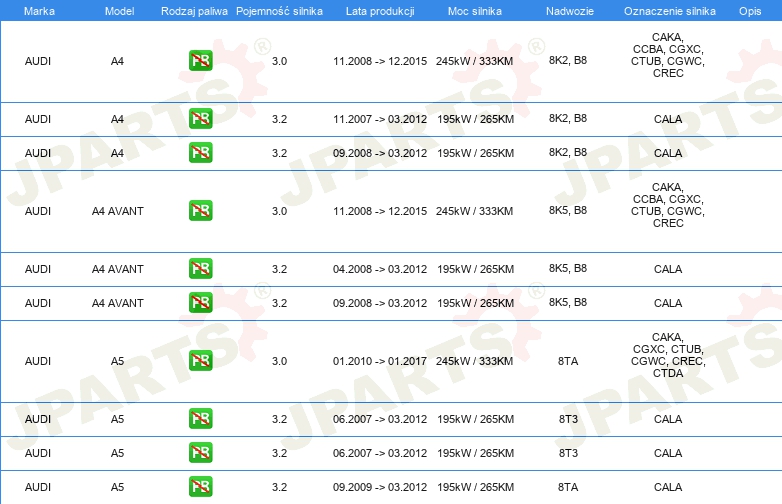Select the petrol icon for A4 AVANT from 04.2008

point(200,268)
